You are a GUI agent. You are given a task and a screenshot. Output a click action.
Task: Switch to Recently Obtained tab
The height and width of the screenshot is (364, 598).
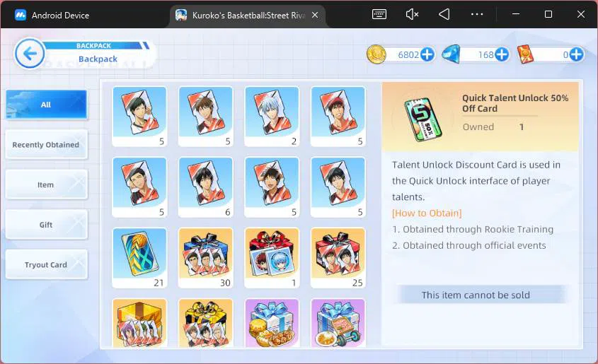46,145
